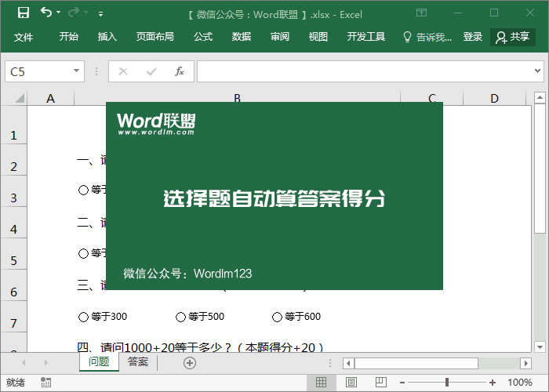Switch to the 答案 sheet tab

coord(138,362)
